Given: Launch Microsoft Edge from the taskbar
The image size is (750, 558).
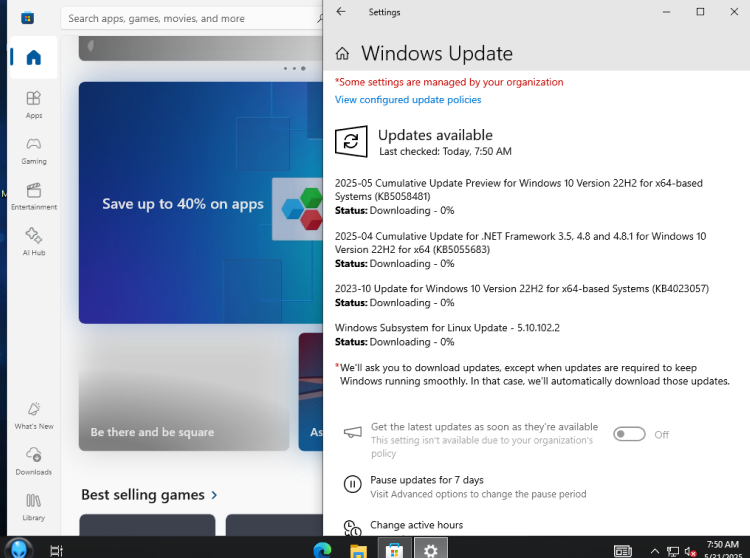Looking at the screenshot, I should 322,550.
